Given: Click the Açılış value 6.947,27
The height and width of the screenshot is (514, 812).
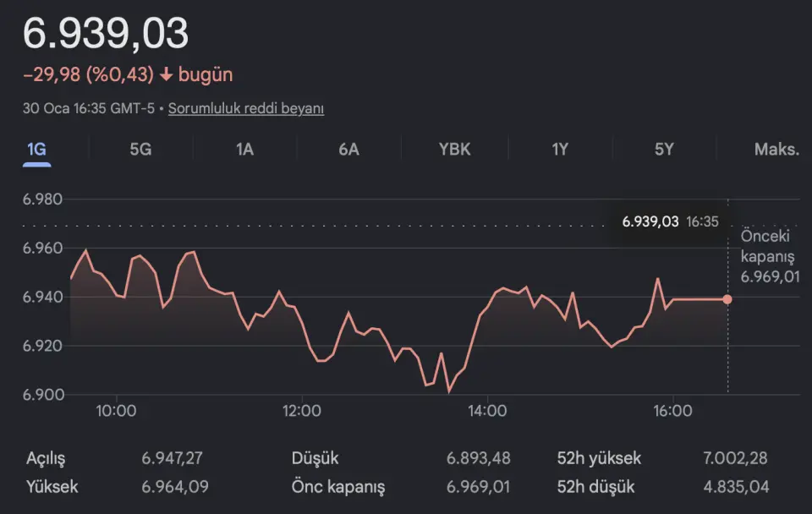Looking at the screenshot, I should 172,458.
